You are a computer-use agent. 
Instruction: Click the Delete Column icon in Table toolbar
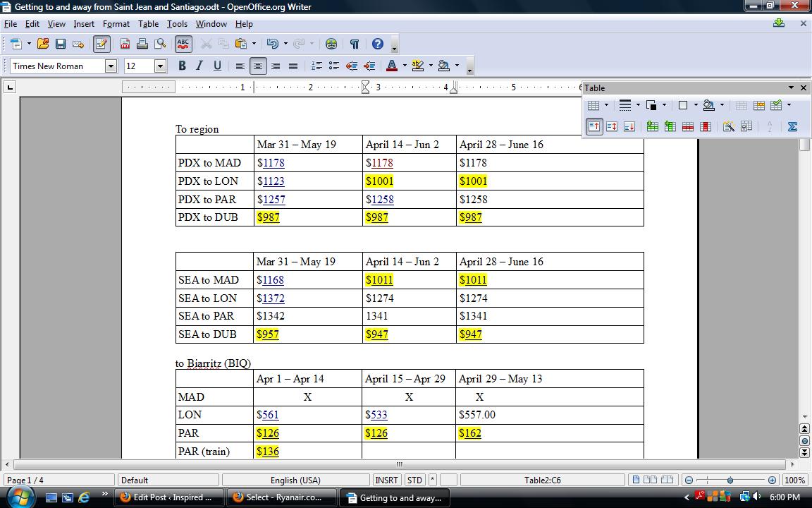[x=705, y=126]
